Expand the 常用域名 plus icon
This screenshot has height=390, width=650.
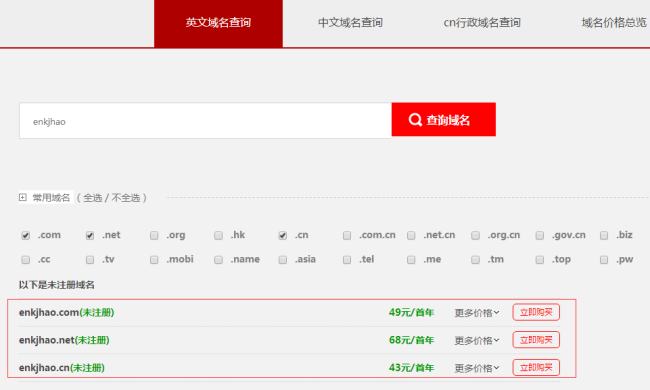tap(23, 198)
